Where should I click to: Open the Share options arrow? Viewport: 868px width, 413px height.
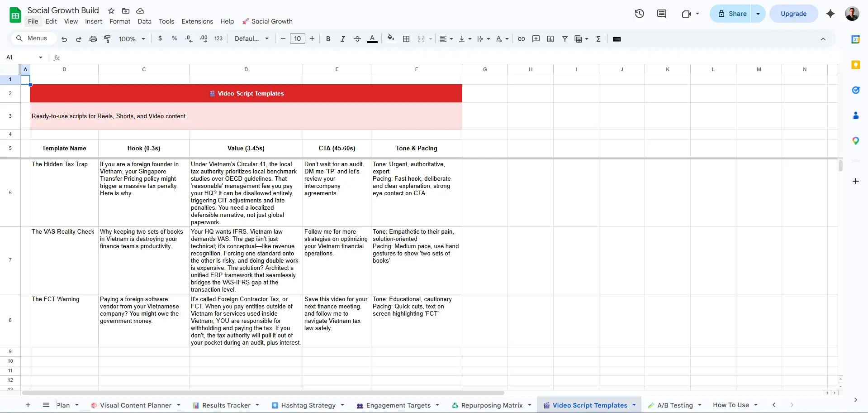758,14
